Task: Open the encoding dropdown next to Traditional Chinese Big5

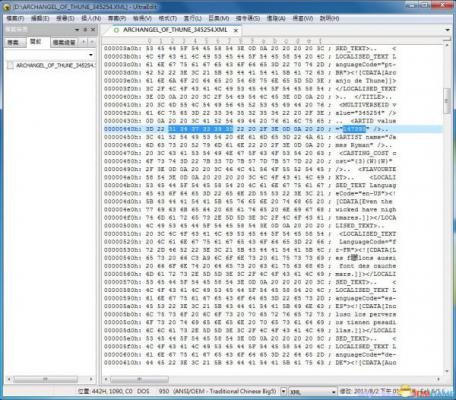Action: (283, 391)
